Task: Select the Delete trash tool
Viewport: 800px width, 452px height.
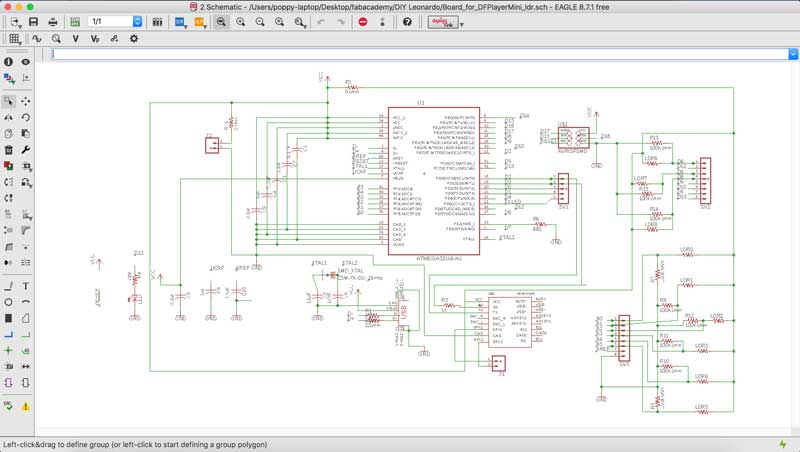Action: tap(9, 150)
